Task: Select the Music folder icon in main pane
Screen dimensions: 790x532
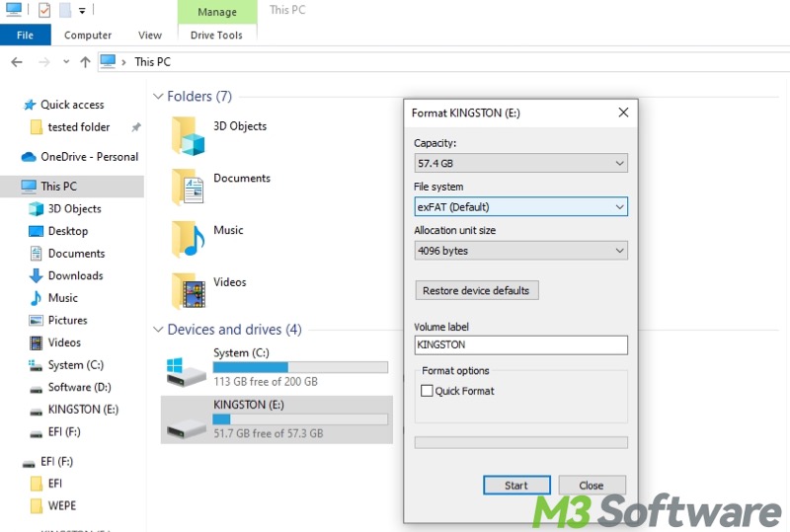Action: click(188, 239)
